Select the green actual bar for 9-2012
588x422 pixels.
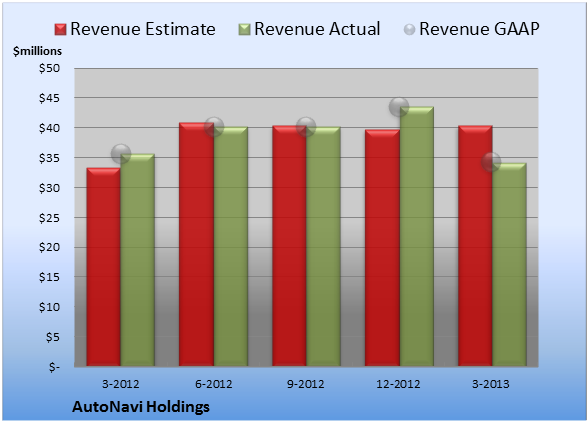pos(323,246)
